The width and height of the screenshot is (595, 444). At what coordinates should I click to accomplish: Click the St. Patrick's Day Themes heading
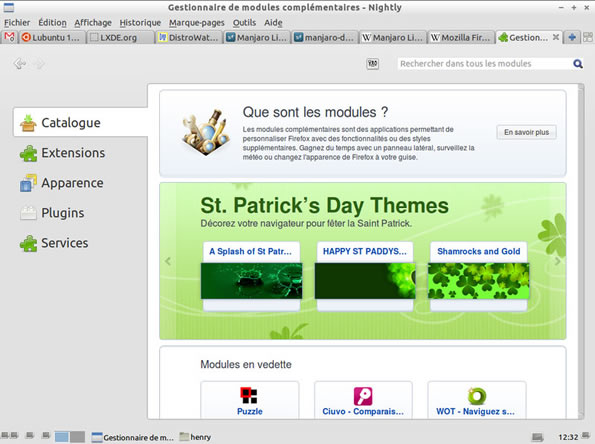(x=324, y=206)
